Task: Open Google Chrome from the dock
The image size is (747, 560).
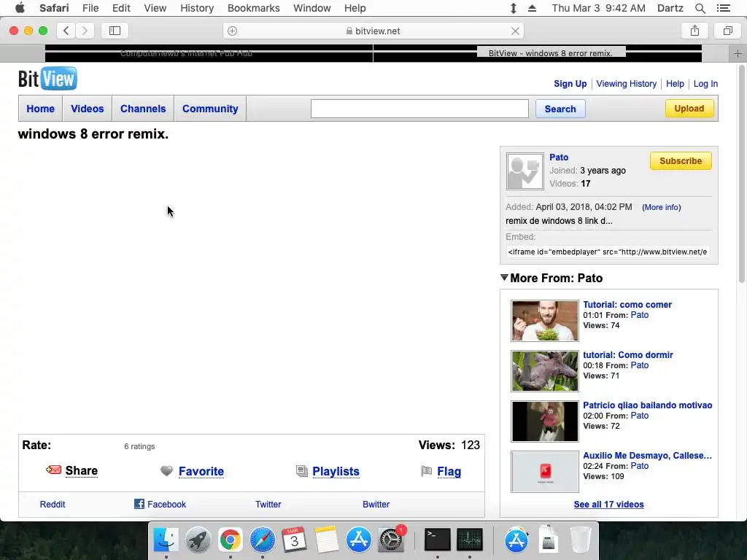Action: point(230,540)
